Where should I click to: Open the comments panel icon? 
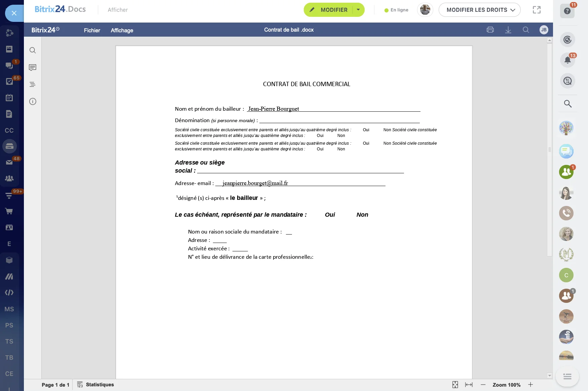[x=33, y=68]
